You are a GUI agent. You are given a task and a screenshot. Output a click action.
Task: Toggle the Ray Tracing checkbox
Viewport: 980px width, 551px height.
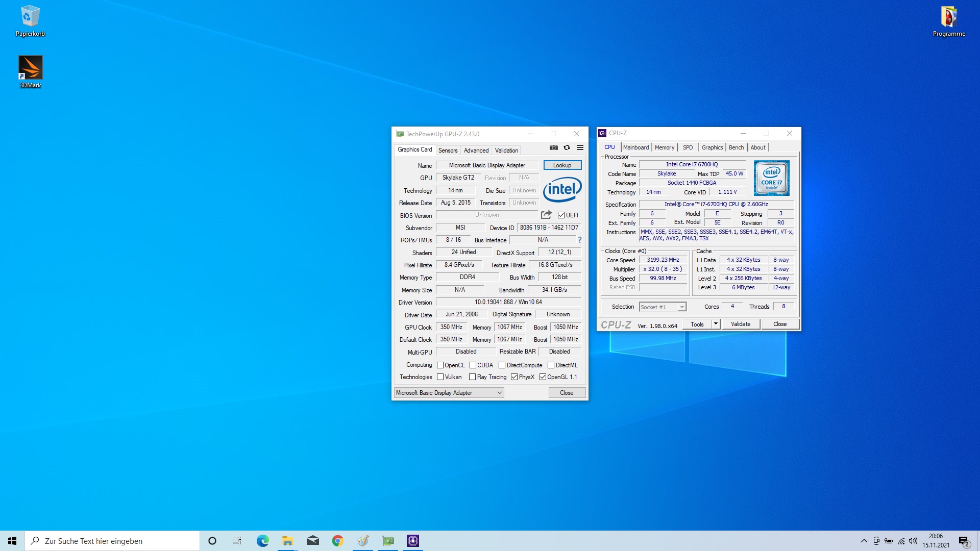[x=472, y=377]
